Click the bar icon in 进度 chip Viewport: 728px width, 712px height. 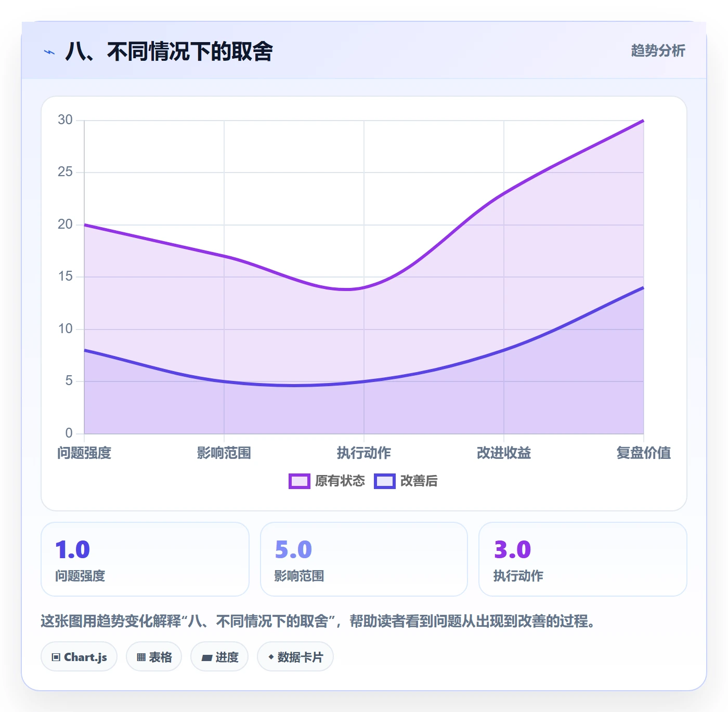click(x=206, y=658)
